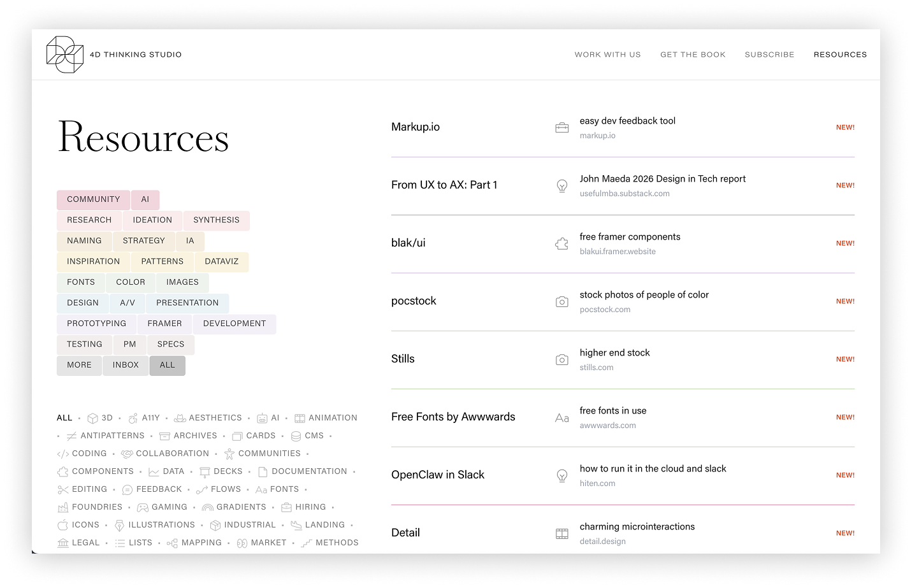Select the COMMUNITY category tag
The image size is (912, 588).
[x=93, y=199]
